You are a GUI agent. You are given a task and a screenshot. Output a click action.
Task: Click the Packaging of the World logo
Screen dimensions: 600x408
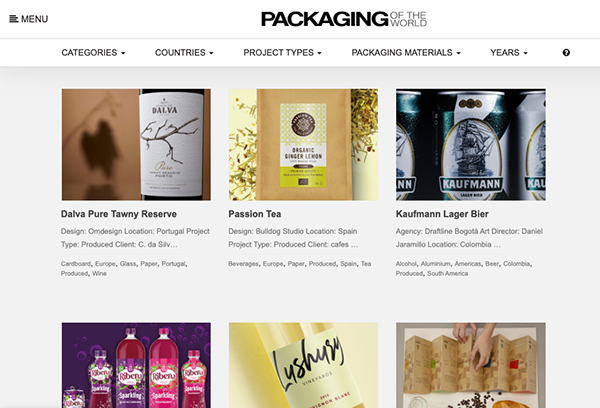(x=344, y=19)
